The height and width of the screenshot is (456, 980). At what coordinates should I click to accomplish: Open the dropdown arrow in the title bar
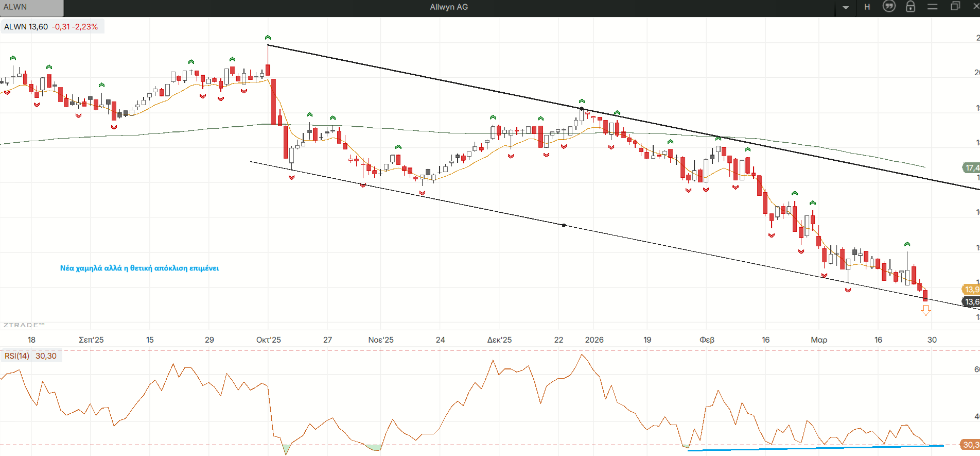point(846,8)
